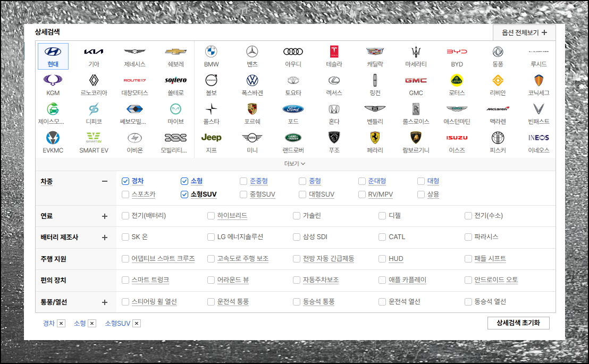The height and width of the screenshot is (364, 589).
Task: Select the Hyundai (현대) brand logo
Action: (53, 52)
